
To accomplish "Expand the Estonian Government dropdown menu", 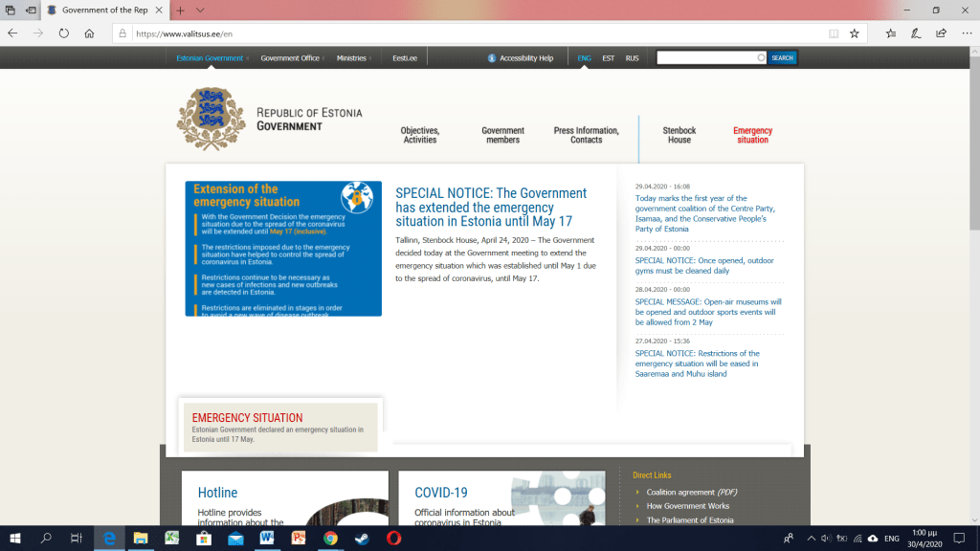I will pyautogui.click(x=212, y=58).
